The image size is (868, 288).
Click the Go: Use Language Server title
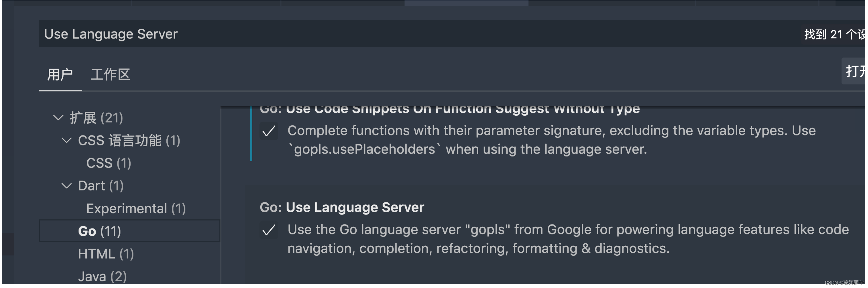(342, 207)
